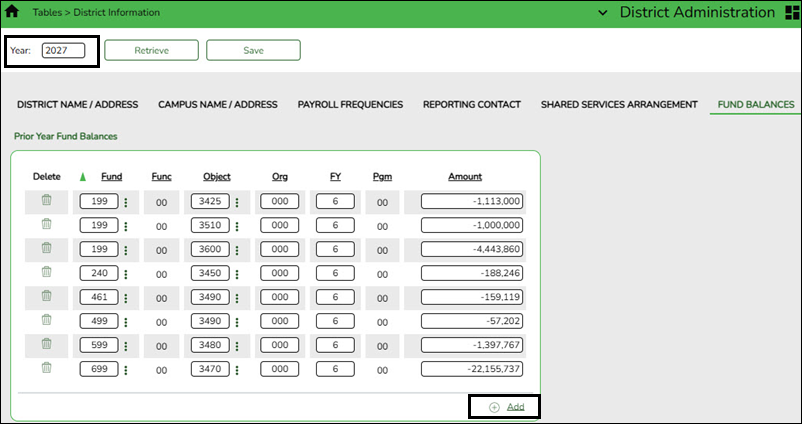Screen dimensions: 802x424
Task: Delete the fund 499 row
Action: pos(47,320)
